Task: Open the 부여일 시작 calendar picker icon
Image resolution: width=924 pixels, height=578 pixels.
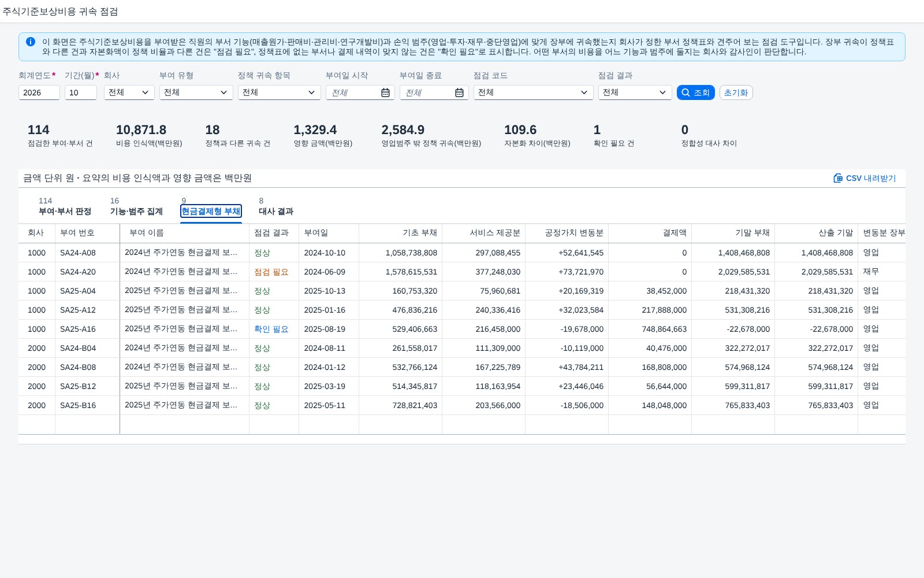Action: [x=385, y=92]
